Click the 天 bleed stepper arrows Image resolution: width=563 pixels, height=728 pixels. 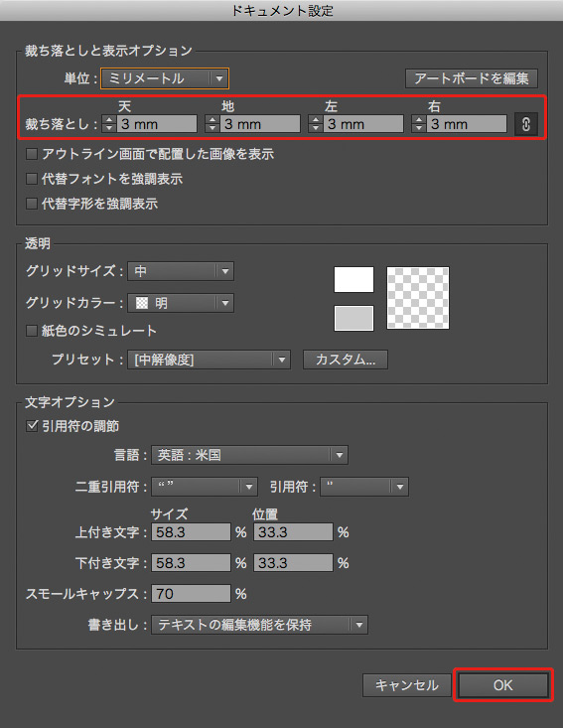point(109,124)
